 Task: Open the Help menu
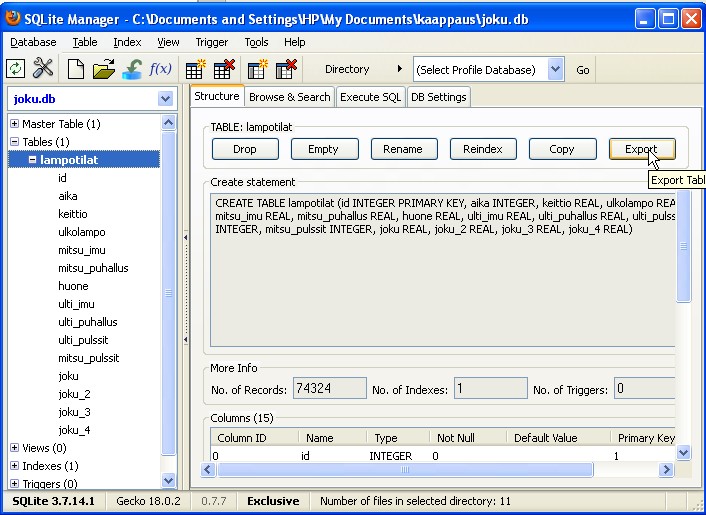pyautogui.click(x=294, y=42)
